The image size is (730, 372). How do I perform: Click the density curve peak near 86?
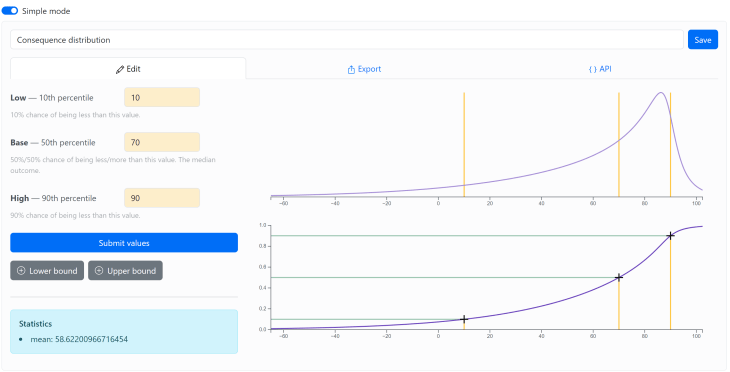point(660,93)
